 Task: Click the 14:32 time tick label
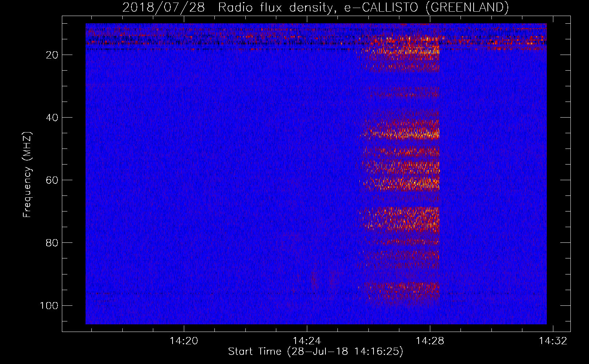point(553,341)
